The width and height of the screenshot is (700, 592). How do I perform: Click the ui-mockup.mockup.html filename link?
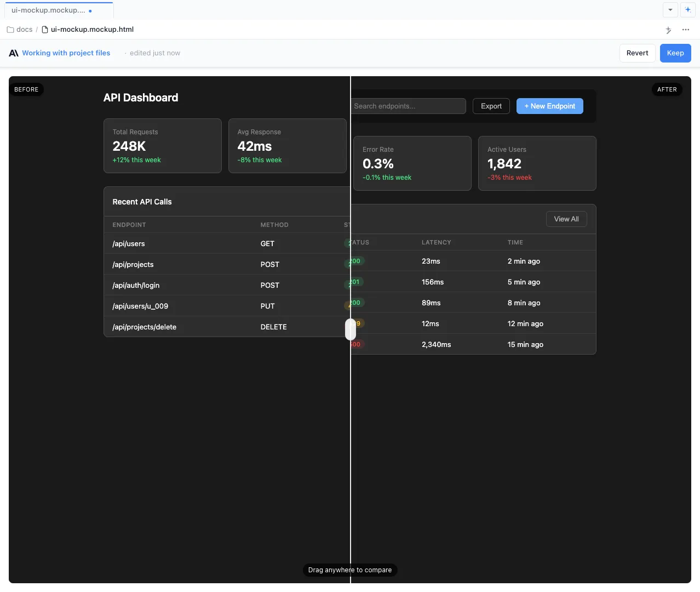pyautogui.click(x=91, y=29)
